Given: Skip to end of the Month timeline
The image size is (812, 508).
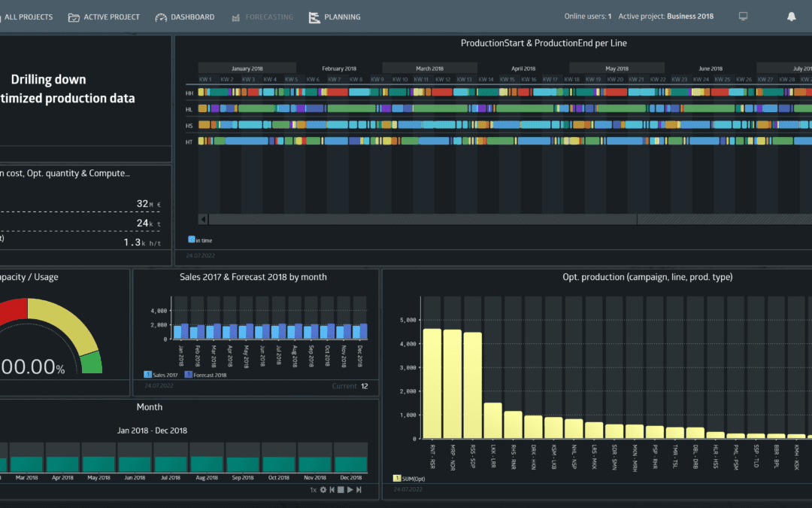Looking at the screenshot, I should pyautogui.click(x=359, y=490).
